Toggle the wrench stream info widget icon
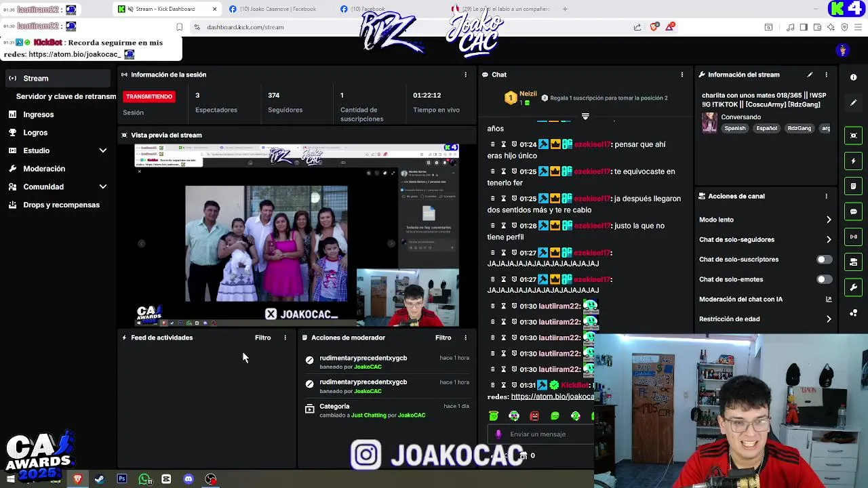The image size is (868, 488). click(x=854, y=287)
